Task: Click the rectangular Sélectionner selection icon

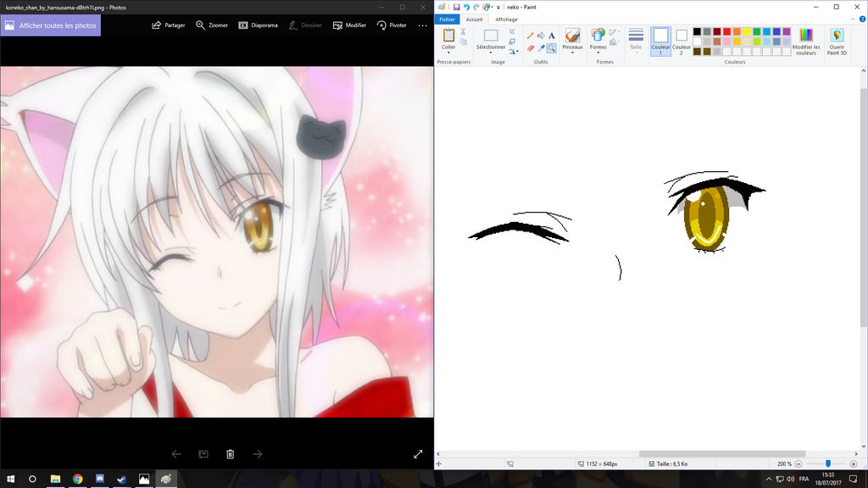Action: (491, 36)
